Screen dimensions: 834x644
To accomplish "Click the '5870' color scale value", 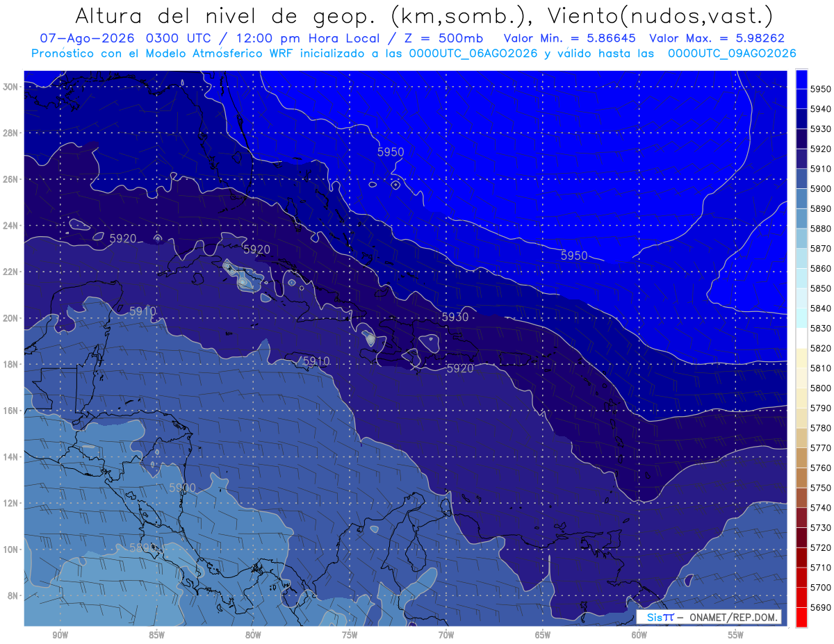I will pyautogui.click(x=821, y=248).
